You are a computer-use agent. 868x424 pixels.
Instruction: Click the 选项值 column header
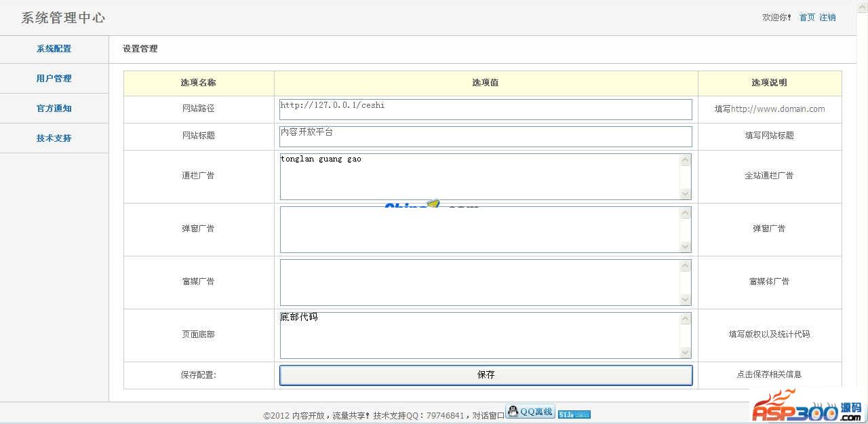click(486, 83)
